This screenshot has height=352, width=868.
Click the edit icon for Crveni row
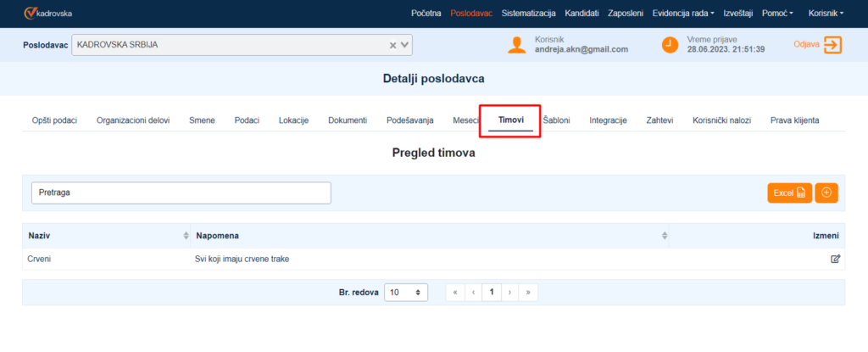tap(835, 259)
